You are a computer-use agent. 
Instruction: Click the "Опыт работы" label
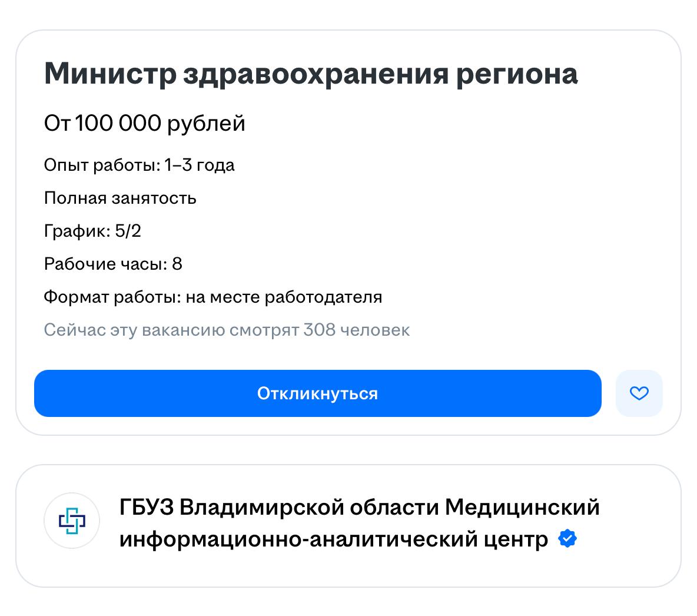click(101, 165)
